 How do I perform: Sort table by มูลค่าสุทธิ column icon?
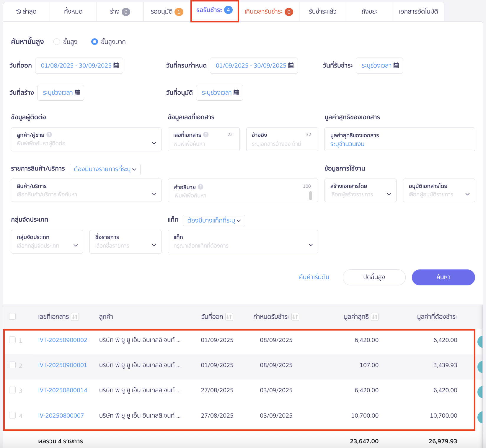(375, 317)
